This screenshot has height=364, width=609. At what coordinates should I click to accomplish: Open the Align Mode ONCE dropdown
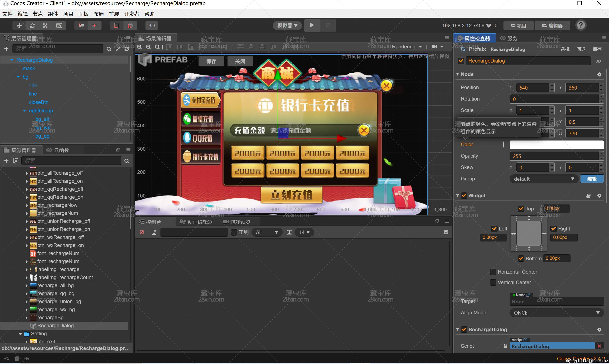557,313
